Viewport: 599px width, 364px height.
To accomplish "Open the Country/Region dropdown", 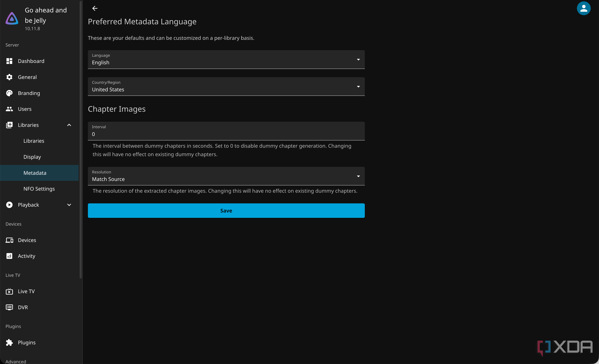I will (226, 87).
